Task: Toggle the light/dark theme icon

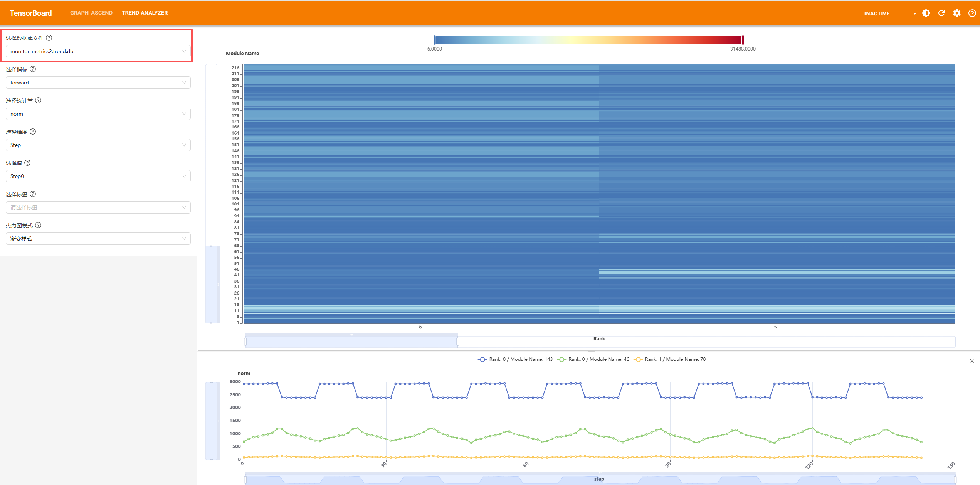Action: pos(926,13)
